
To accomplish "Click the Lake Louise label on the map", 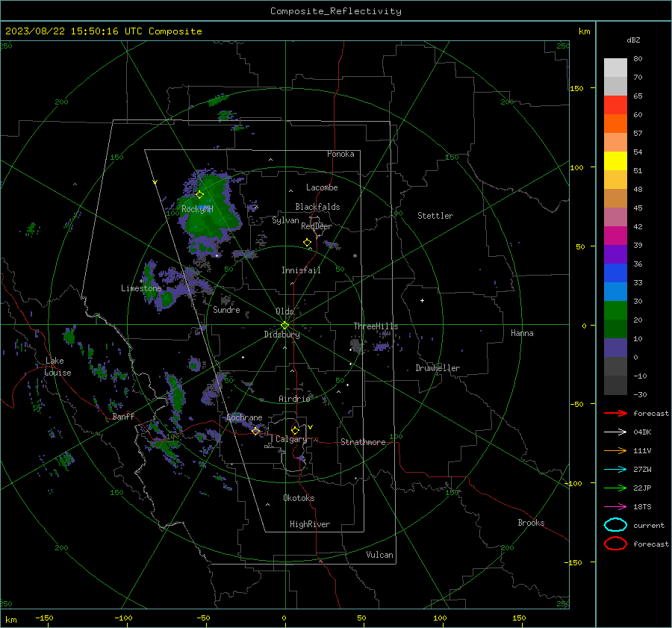I will [x=57, y=367].
